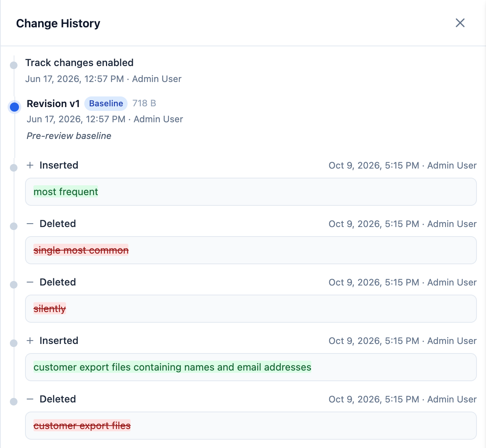Click plus icon for 'customer export files containing' insertion
This screenshot has width=486, height=448.
[x=30, y=341]
